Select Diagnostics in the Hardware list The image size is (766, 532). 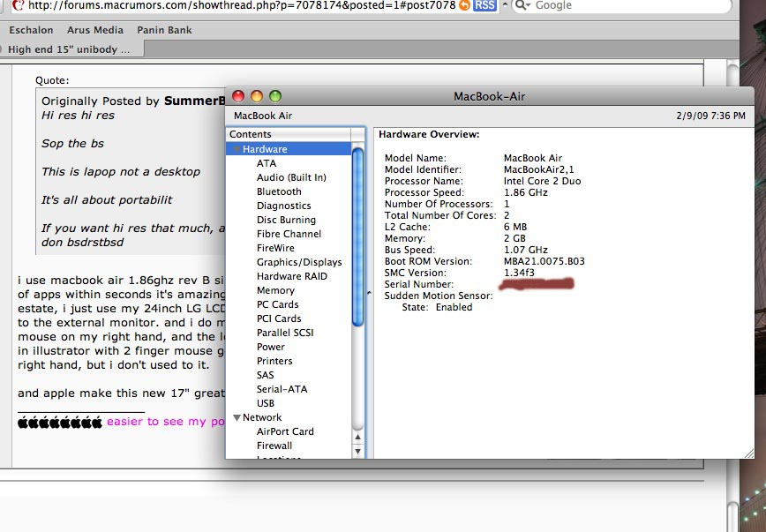click(x=284, y=206)
